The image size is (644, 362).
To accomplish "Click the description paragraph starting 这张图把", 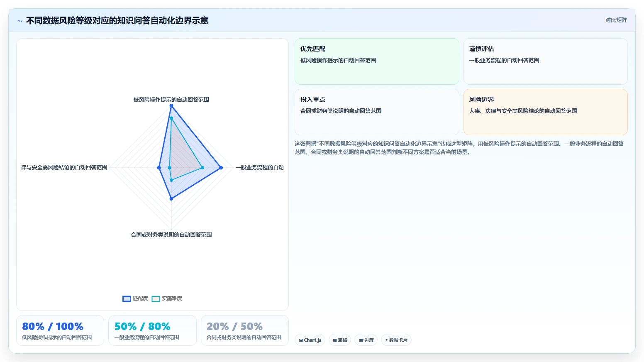I will (x=459, y=148).
